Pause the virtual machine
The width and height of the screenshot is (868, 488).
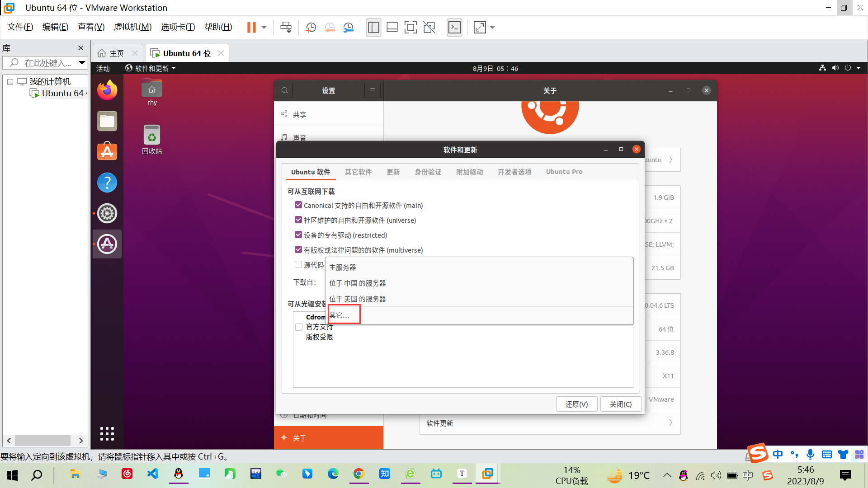tap(251, 28)
